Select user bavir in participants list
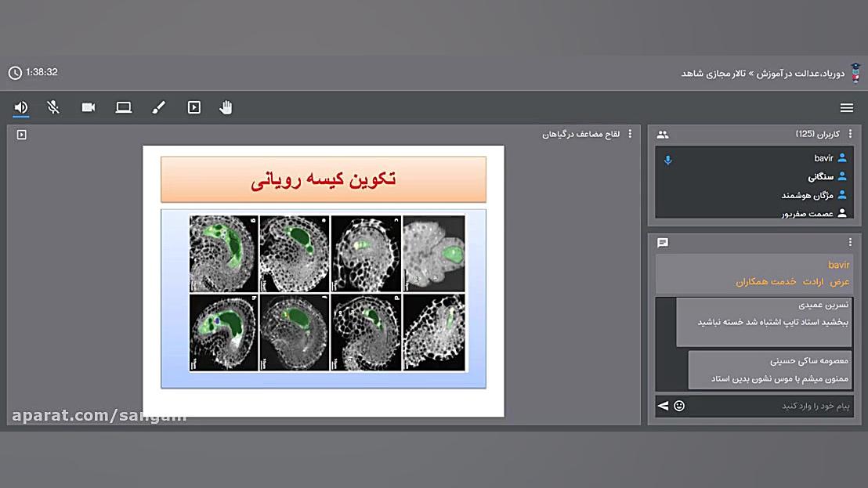The height and width of the screenshot is (488, 868). [x=823, y=158]
